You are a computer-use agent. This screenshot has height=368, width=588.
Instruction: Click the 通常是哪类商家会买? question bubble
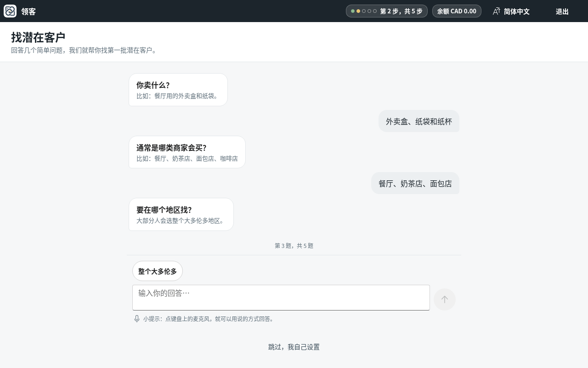(x=187, y=152)
